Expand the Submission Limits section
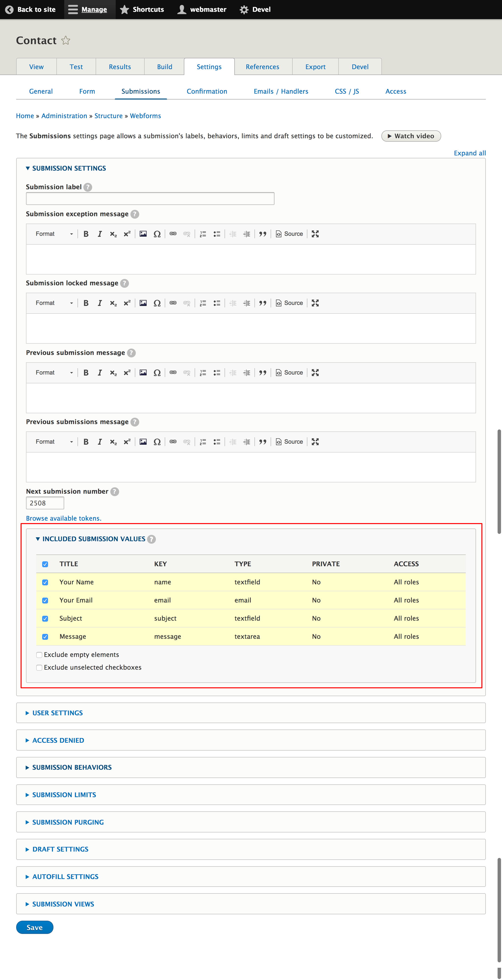This screenshot has height=980, width=502. pos(64,795)
